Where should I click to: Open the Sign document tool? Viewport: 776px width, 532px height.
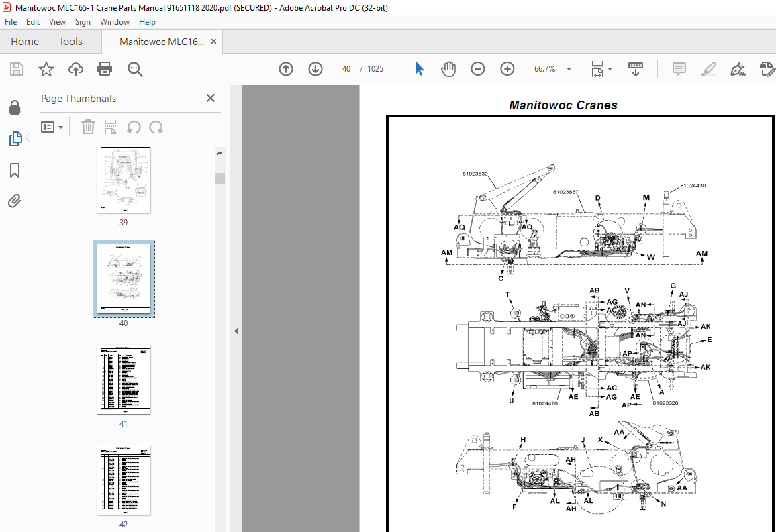pyautogui.click(x=738, y=69)
